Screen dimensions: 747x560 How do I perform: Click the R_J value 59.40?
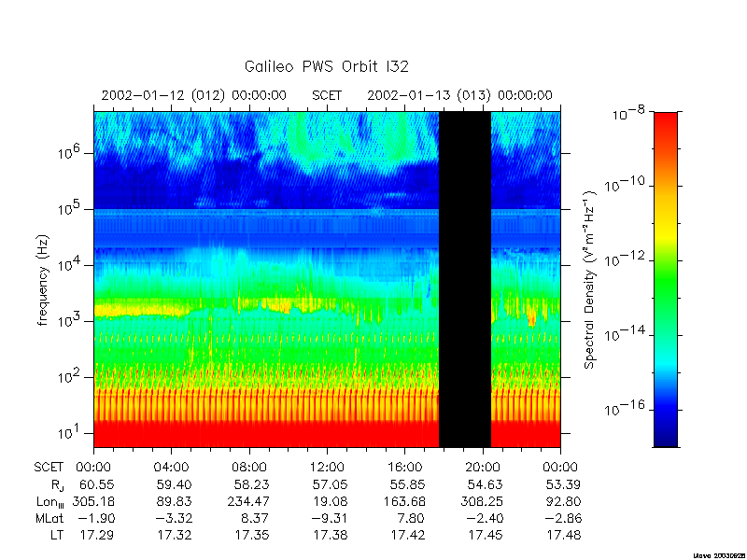pyautogui.click(x=174, y=485)
